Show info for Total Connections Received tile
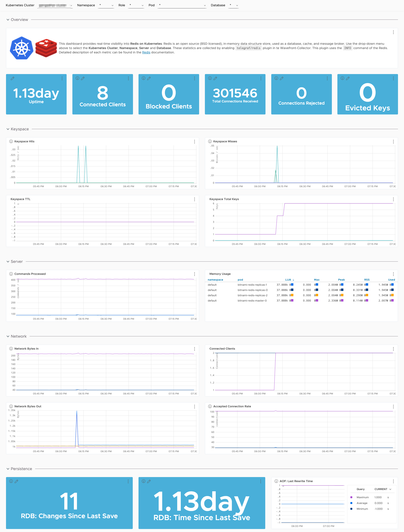Viewport: 404px width, 532px height. [210, 78]
